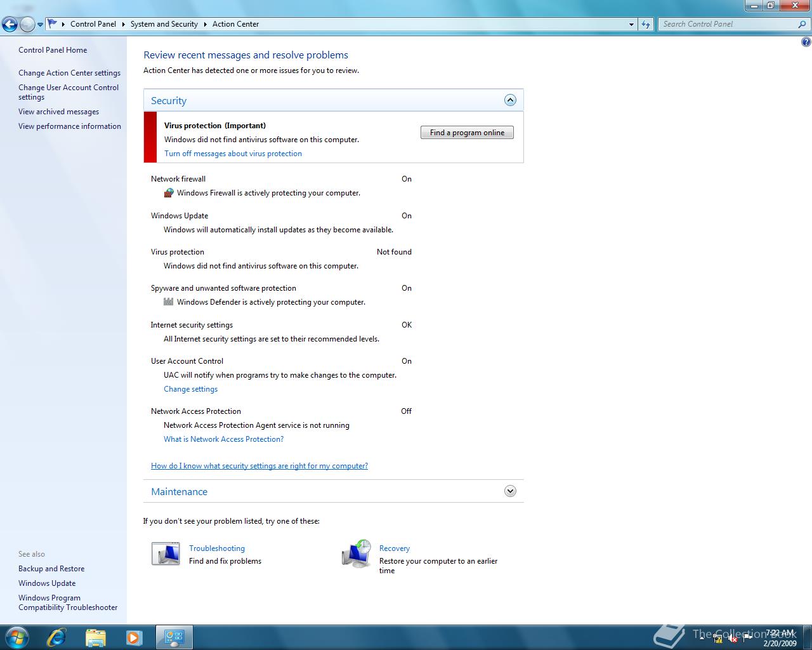Screen dimensions: 812x650
Task: Click the Network Access Protection label
Action: click(196, 411)
